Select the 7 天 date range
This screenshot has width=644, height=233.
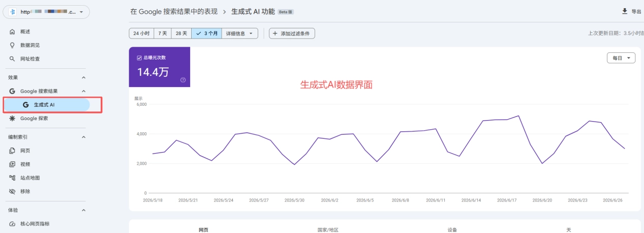(x=163, y=34)
